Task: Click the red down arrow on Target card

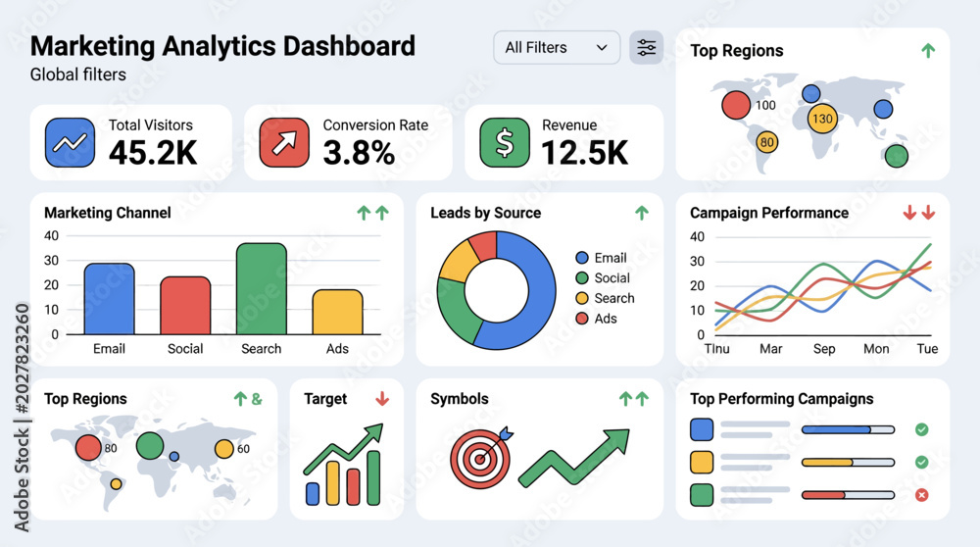Action: (382, 398)
